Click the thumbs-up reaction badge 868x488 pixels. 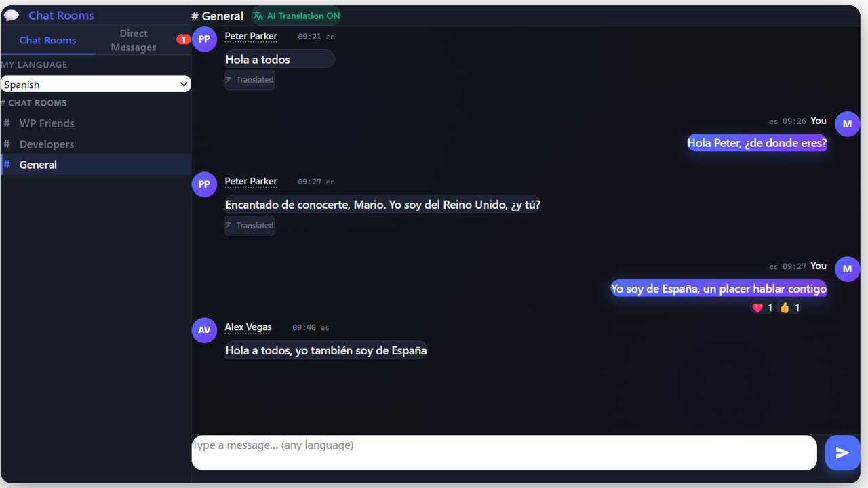pyautogui.click(x=789, y=308)
